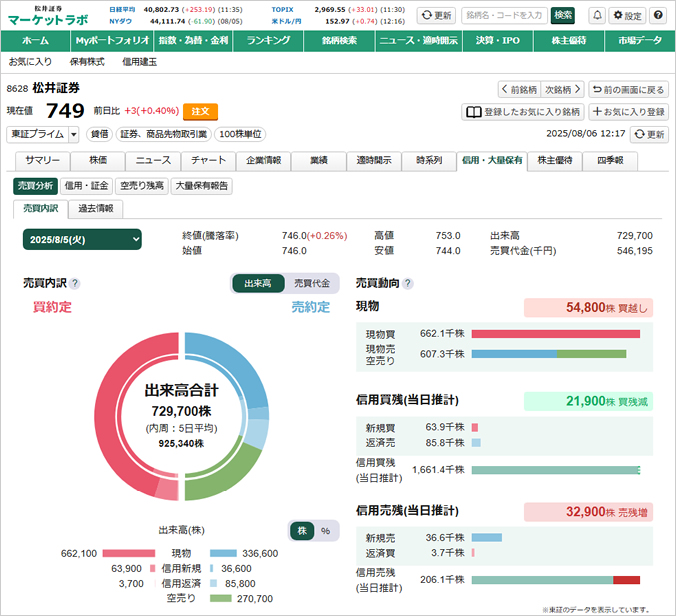Screen dimensions: 676x616
Task: Select the 大量保有報告 sub-tab
Action: (x=201, y=186)
